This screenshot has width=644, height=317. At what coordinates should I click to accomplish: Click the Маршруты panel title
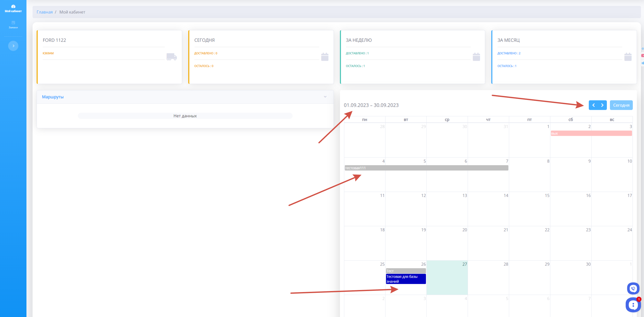[x=53, y=97]
